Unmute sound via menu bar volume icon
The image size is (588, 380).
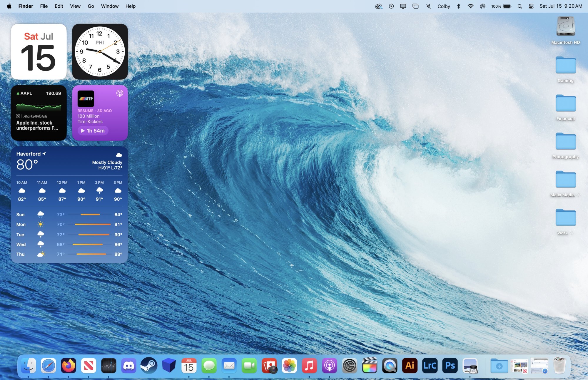click(428, 6)
